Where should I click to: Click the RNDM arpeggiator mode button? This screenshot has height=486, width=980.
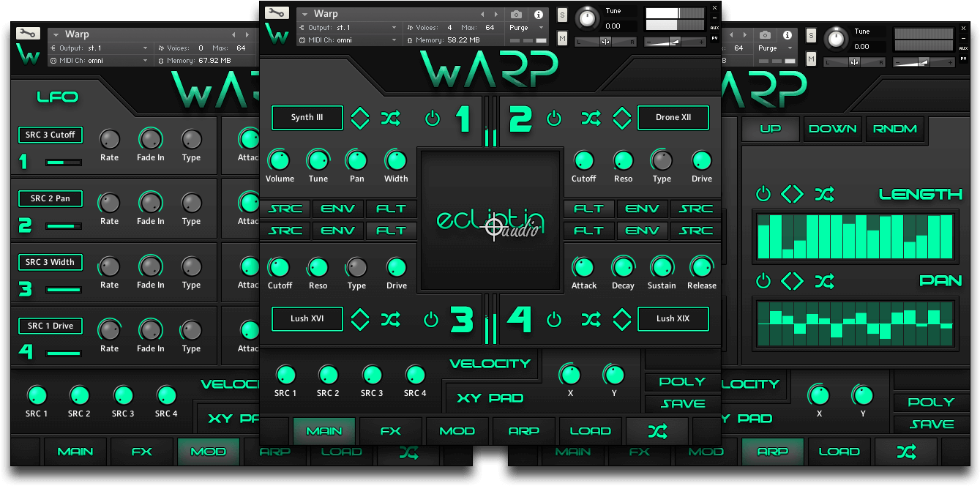[894, 129]
